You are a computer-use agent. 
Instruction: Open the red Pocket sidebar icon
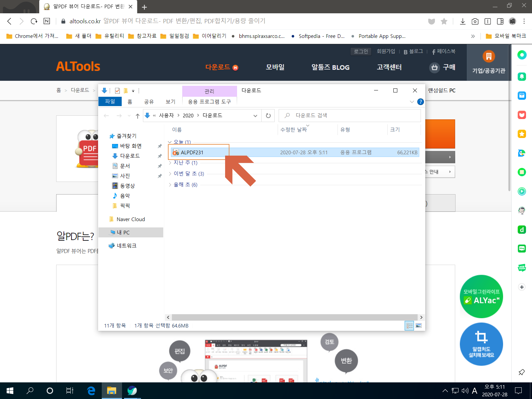522,115
